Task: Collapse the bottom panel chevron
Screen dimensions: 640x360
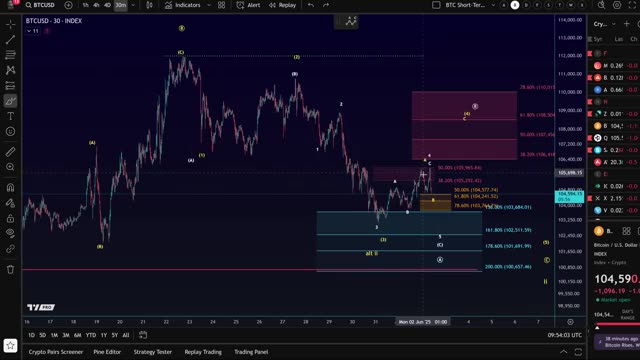Action: coord(564,352)
